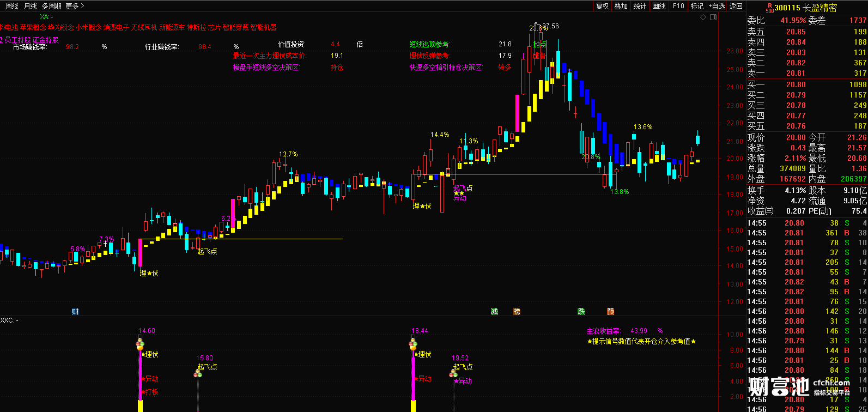Add stock via +自选 button
Image resolution: width=868 pixels, height=412 pixels.
click(717, 6)
